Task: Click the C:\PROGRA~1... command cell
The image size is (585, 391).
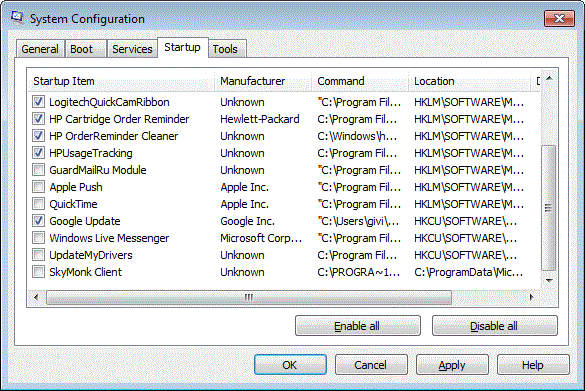Action: (359, 272)
